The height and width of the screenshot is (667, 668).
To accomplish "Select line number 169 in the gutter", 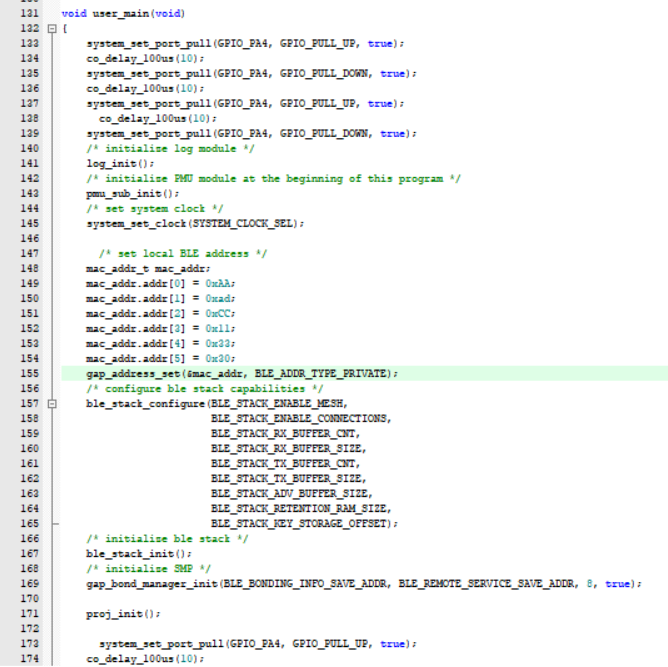I will tap(29, 583).
